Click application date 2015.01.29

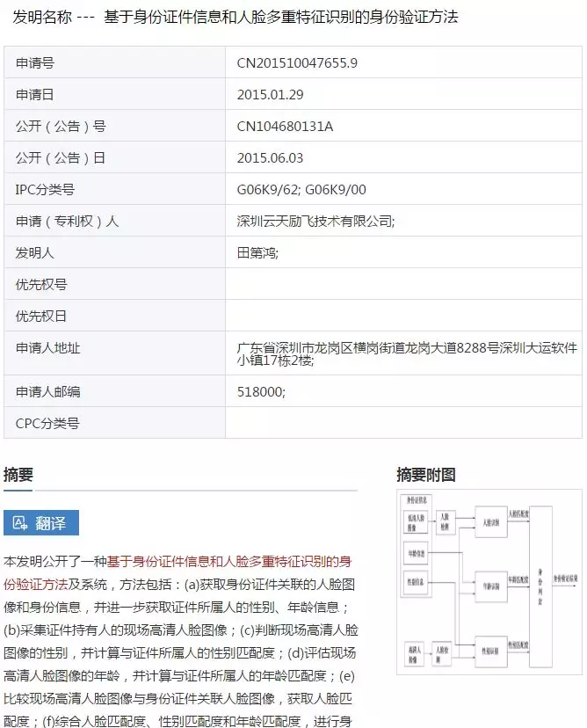click(270, 95)
